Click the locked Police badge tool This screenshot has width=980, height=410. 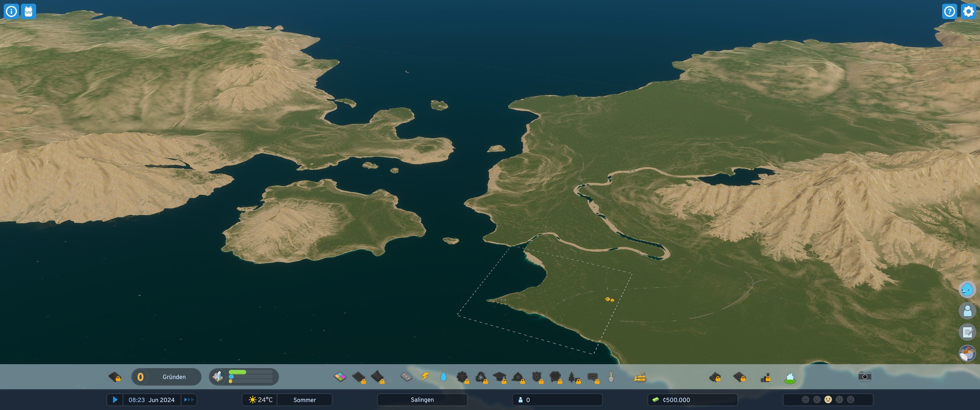[537, 377]
